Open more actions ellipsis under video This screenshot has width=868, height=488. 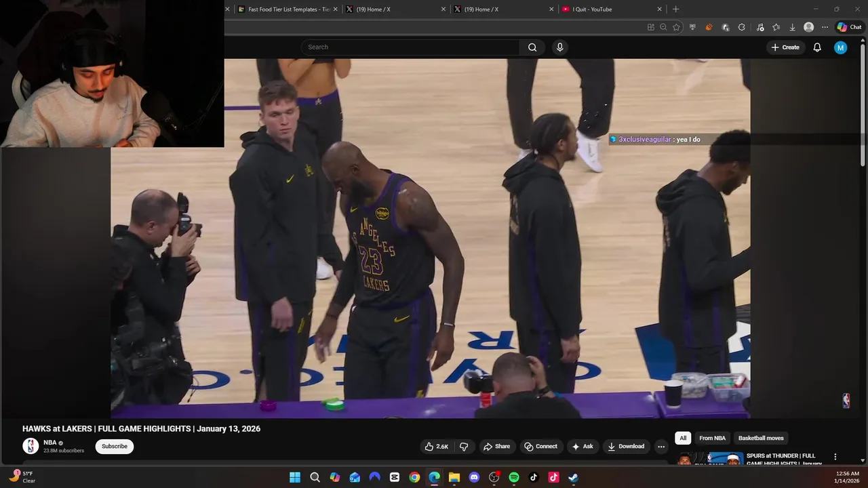[661, 447]
